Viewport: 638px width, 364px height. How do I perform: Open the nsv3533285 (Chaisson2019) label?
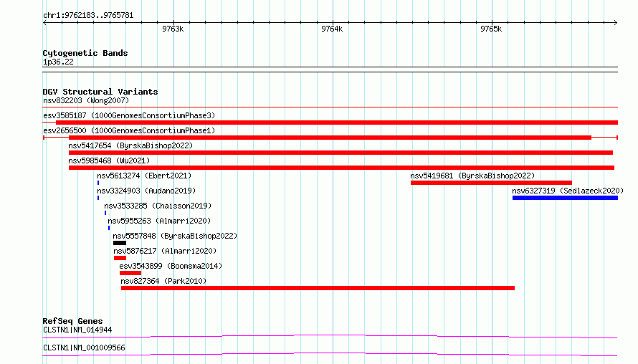point(158,206)
